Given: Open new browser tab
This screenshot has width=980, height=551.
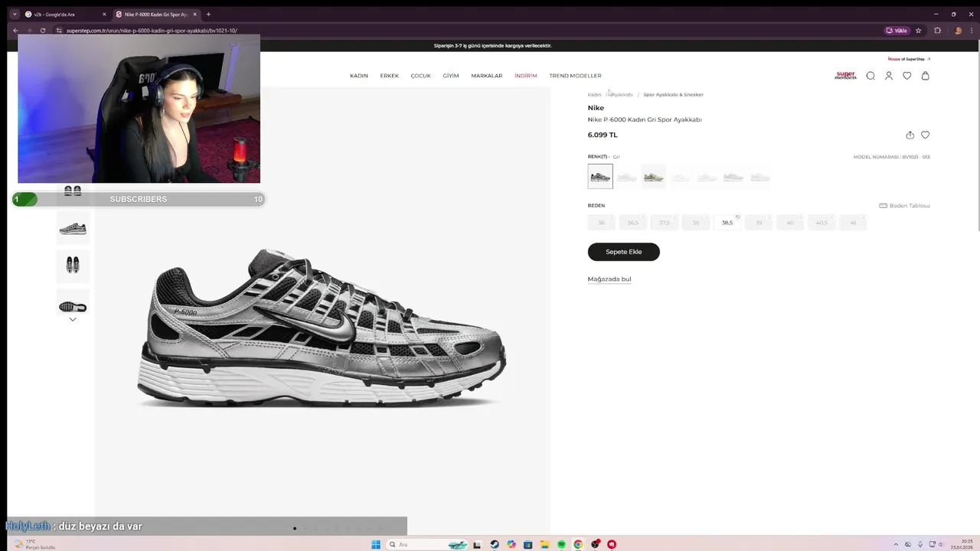Looking at the screenshot, I should click(x=208, y=14).
